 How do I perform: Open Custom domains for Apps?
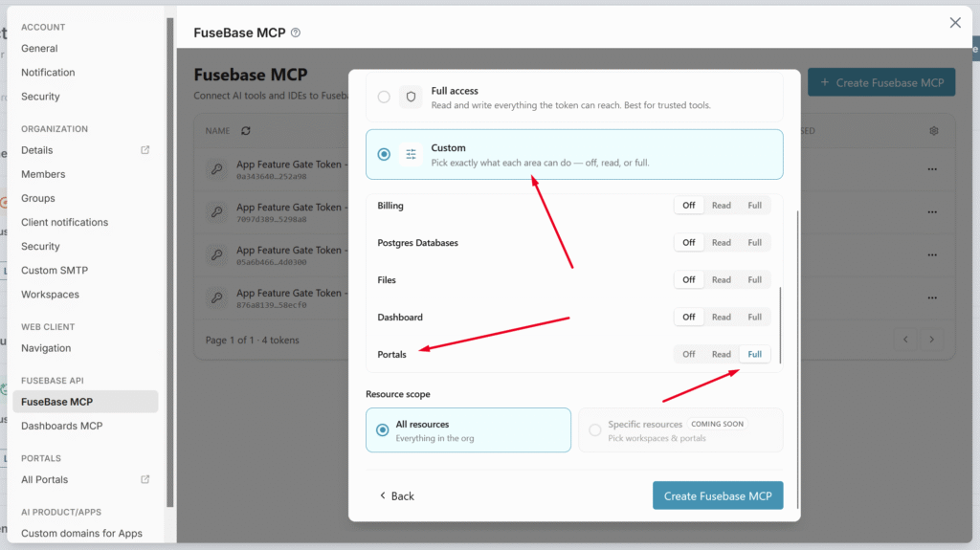pyautogui.click(x=82, y=533)
